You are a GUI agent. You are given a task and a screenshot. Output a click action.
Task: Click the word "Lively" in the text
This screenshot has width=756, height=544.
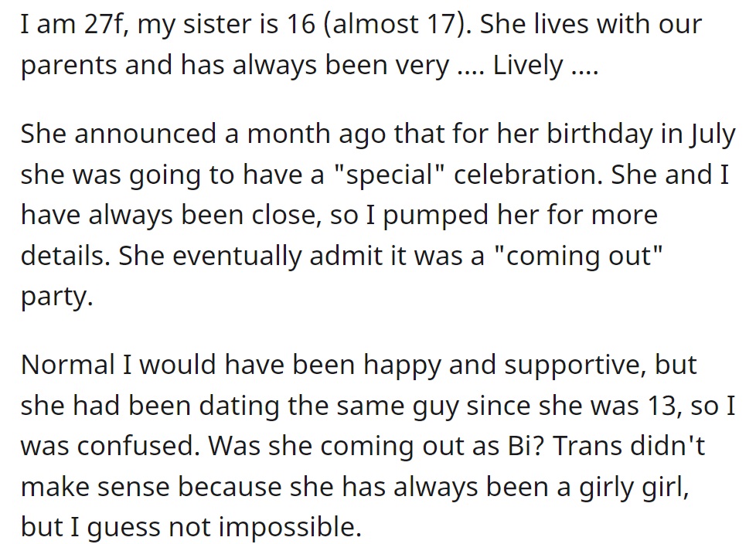(x=527, y=65)
